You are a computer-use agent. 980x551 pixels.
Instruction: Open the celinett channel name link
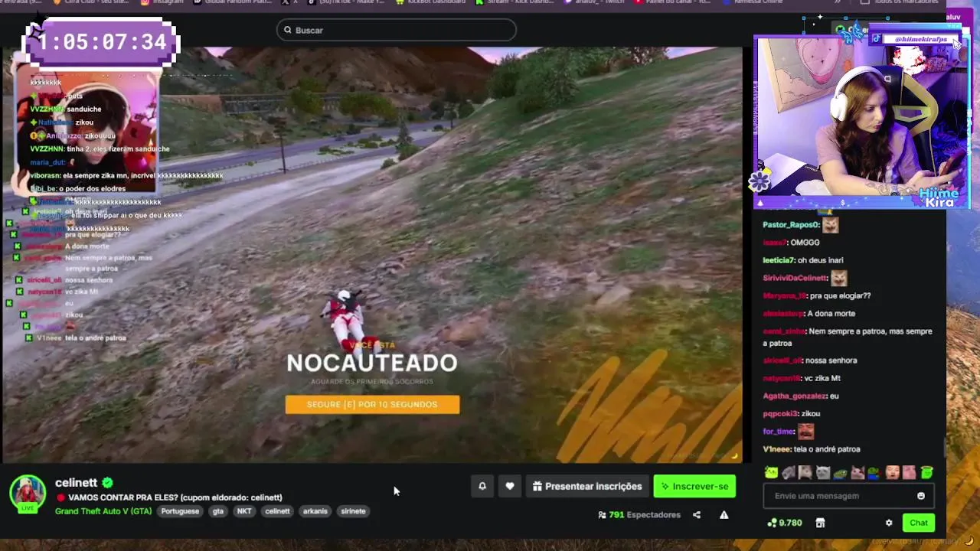point(76,483)
